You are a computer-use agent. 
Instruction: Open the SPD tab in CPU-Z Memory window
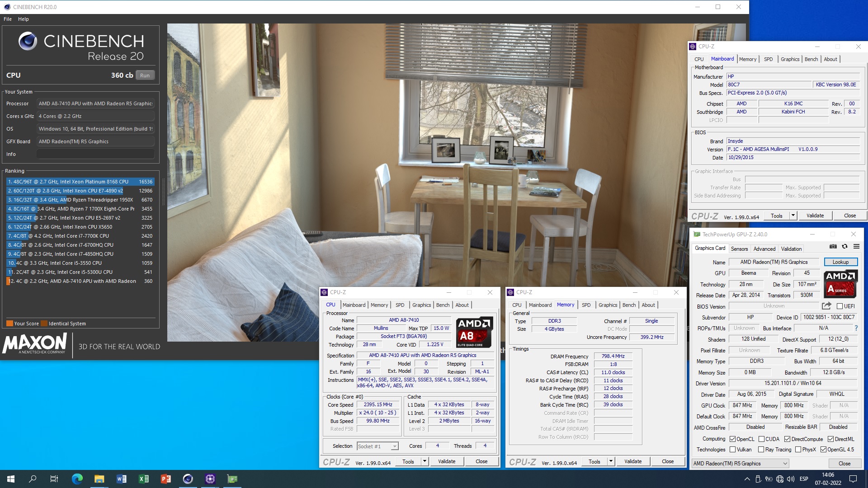pos(586,305)
